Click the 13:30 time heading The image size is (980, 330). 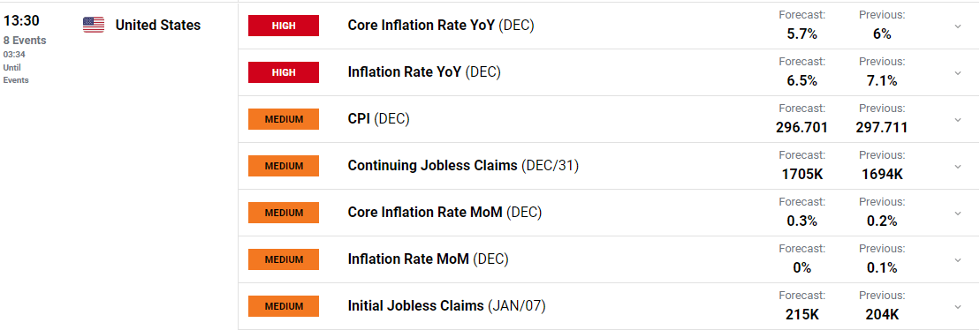[21, 20]
